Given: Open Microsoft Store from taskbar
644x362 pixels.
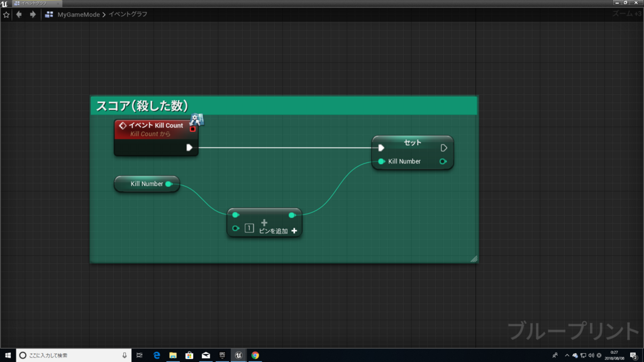Looking at the screenshot, I should click(189, 356).
